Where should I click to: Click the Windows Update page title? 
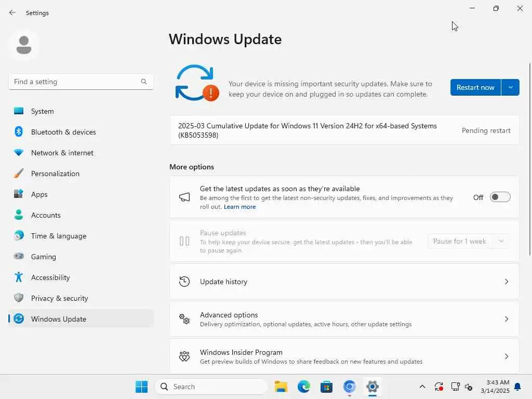click(225, 39)
